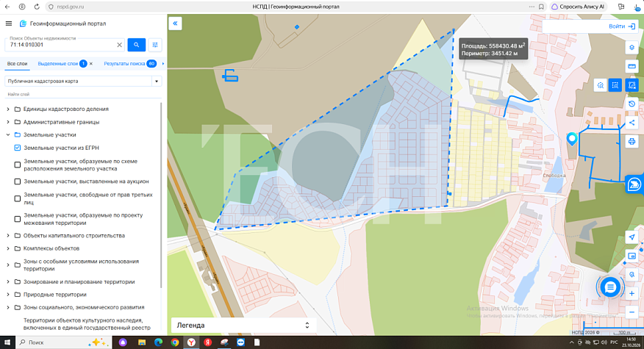Enable Земельные участки, образуемые по схеме расположения
This screenshot has width=644, height=349.
[17, 165]
